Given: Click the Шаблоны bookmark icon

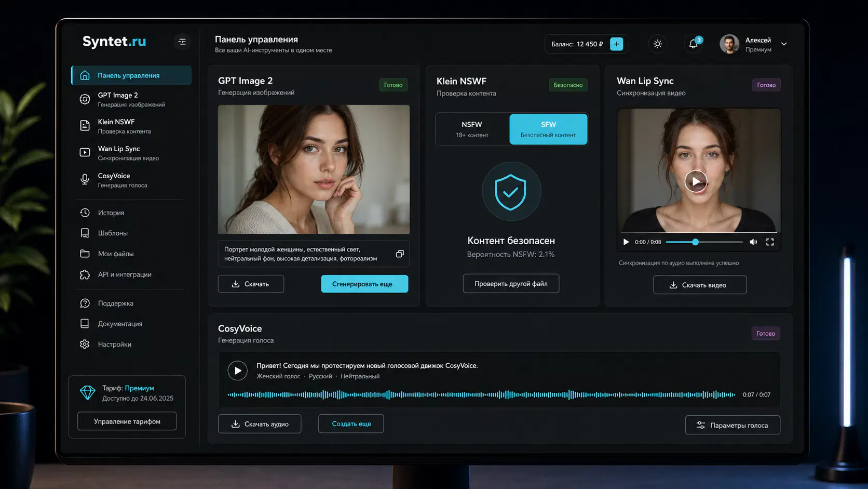Looking at the screenshot, I should (x=85, y=233).
